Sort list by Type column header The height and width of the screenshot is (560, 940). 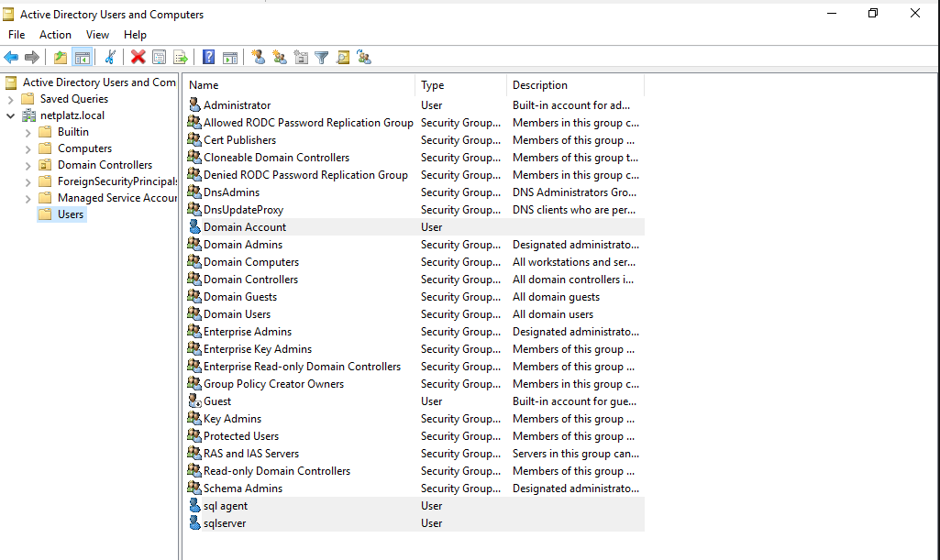[x=460, y=85]
